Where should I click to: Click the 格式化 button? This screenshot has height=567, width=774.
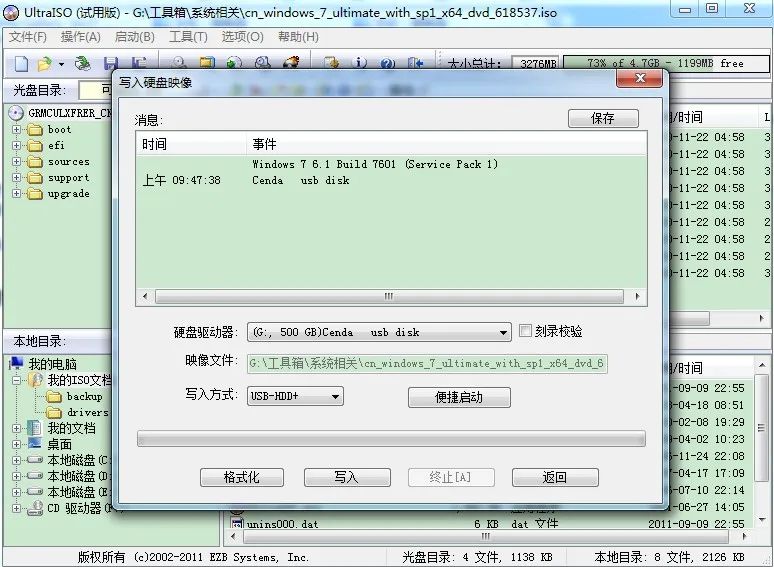(x=241, y=478)
